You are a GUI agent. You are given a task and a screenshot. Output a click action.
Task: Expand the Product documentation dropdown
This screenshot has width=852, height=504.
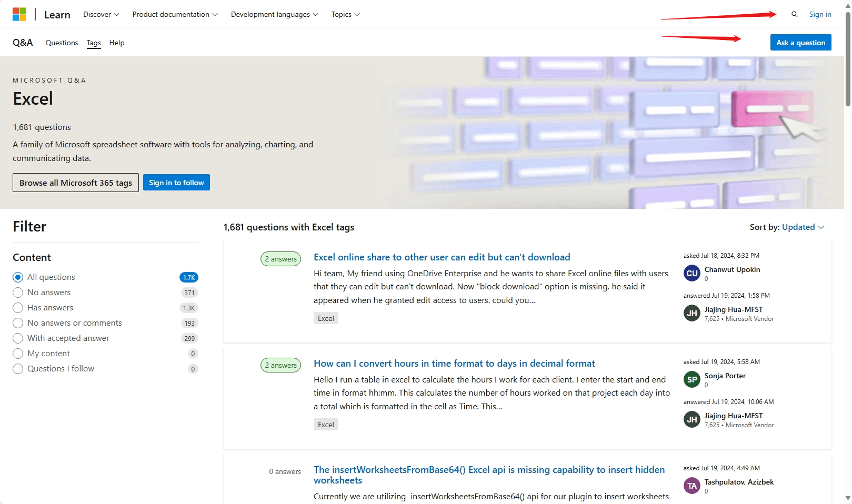(175, 14)
